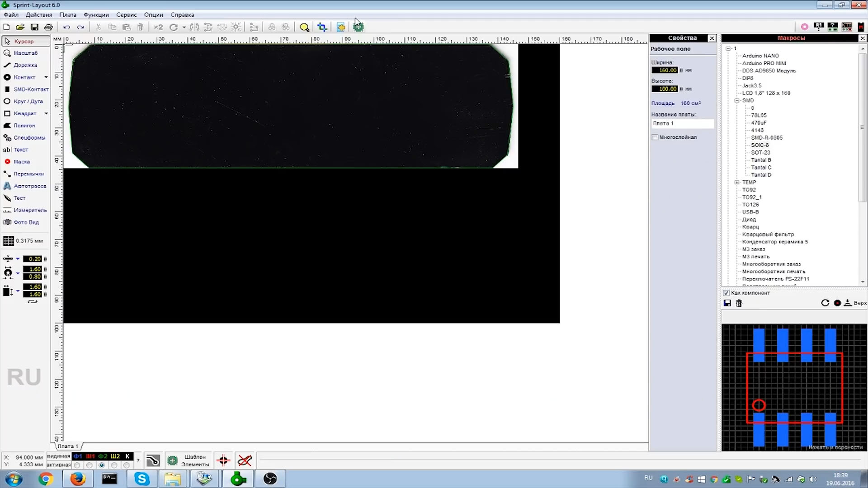This screenshot has height=488, width=868.
Task: Open the Сервис menu
Action: click(126, 15)
